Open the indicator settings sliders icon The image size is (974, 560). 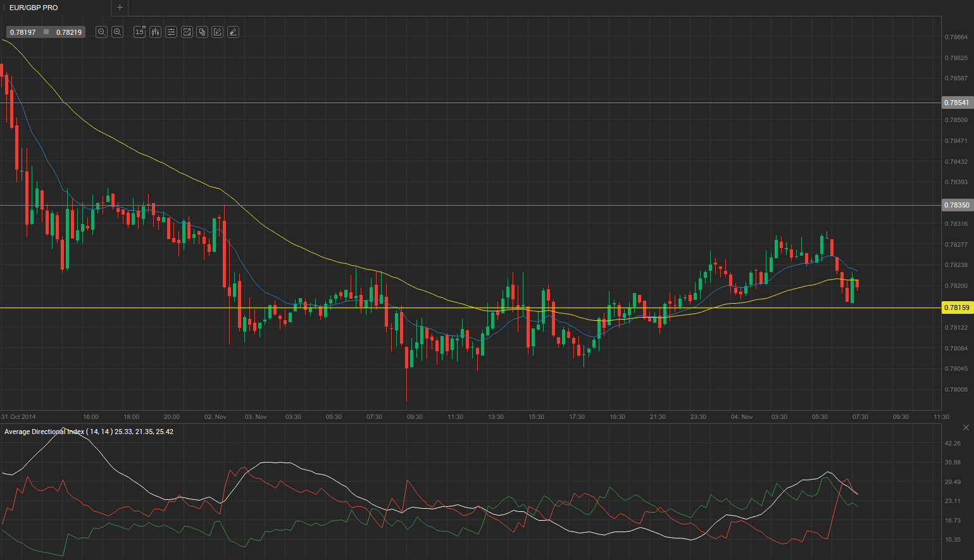(171, 32)
